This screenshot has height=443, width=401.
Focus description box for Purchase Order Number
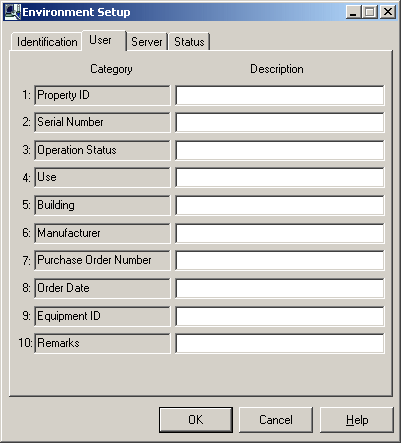click(280, 260)
